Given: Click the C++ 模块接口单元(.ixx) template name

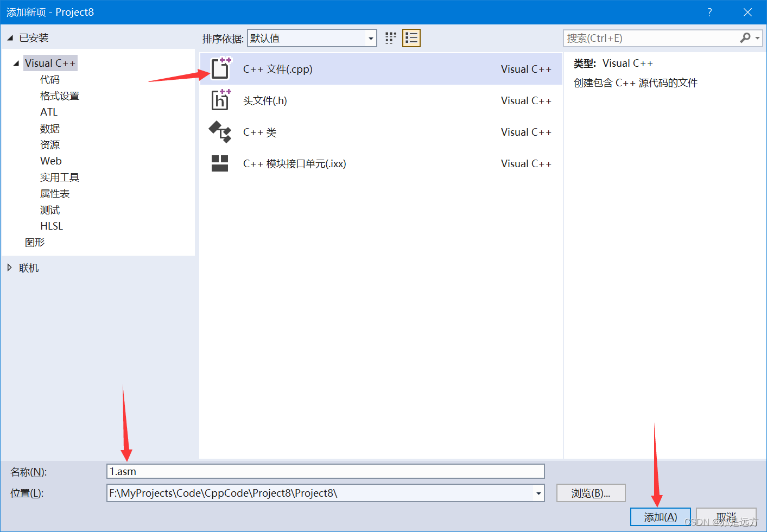Looking at the screenshot, I should coord(294,163).
